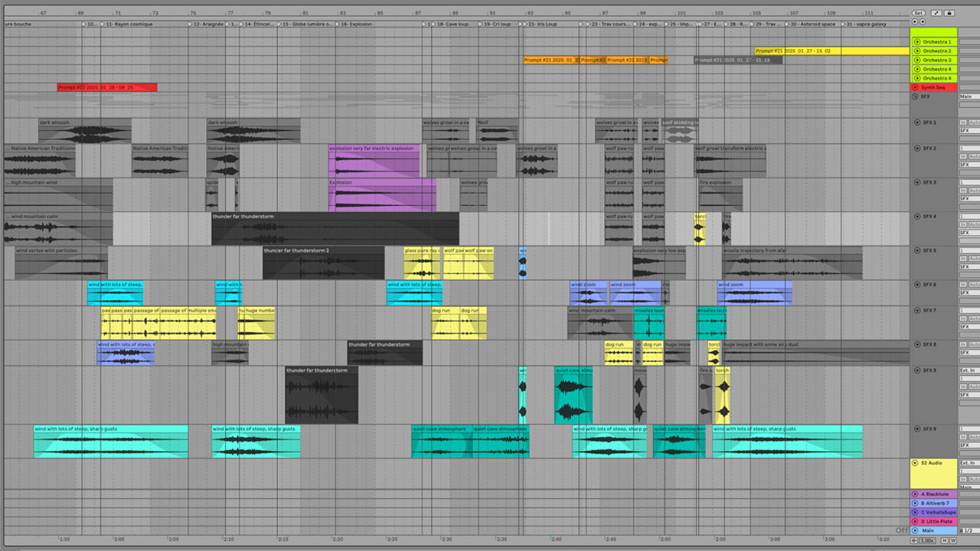Unfold the C ValhallaSupe return track
980x551 pixels.
click(x=915, y=513)
